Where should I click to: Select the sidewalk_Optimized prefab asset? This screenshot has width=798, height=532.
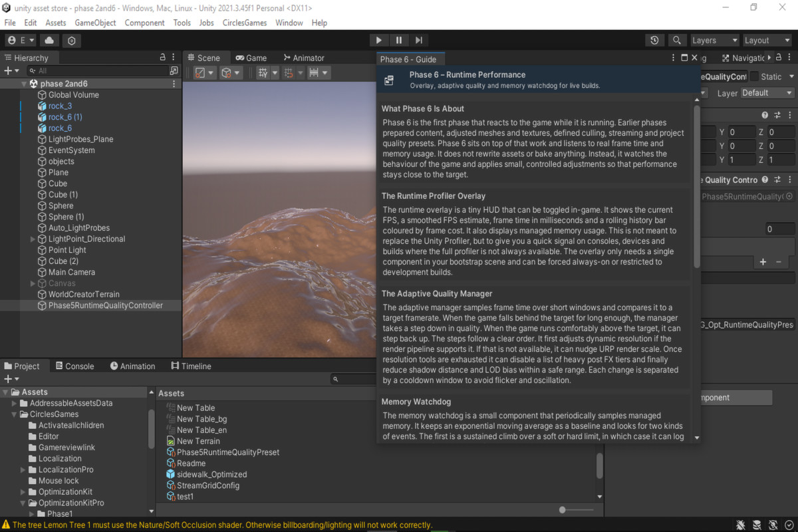211,474
